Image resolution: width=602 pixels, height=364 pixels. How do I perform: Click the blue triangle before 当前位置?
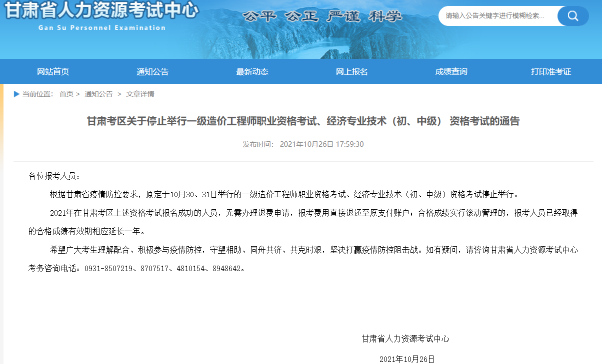pos(16,94)
